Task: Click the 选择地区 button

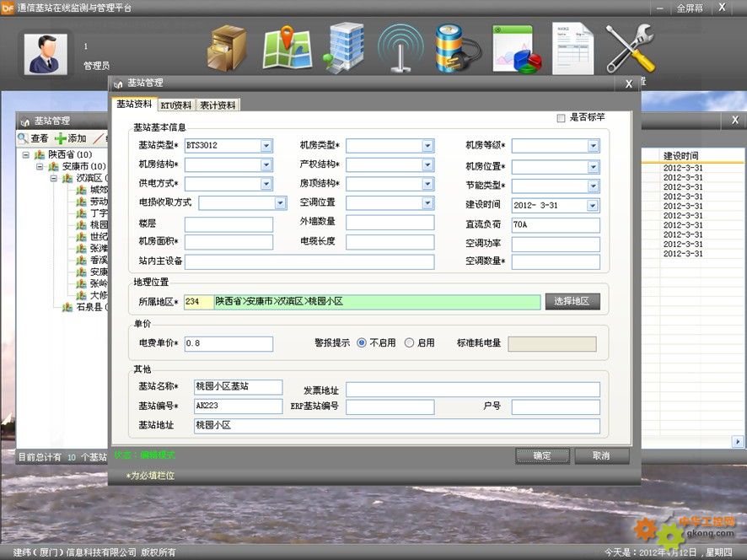Action: [x=572, y=302]
